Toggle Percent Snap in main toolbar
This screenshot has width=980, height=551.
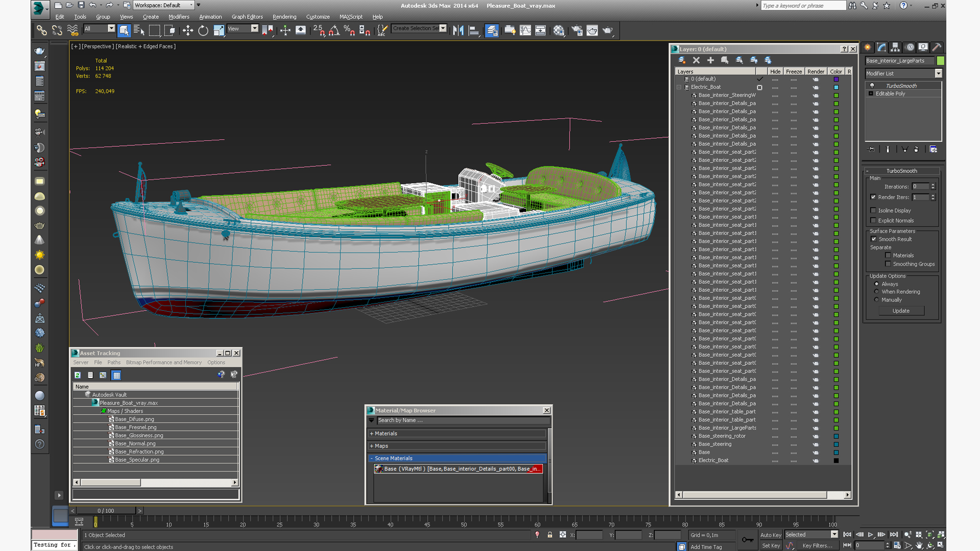[x=350, y=31]
